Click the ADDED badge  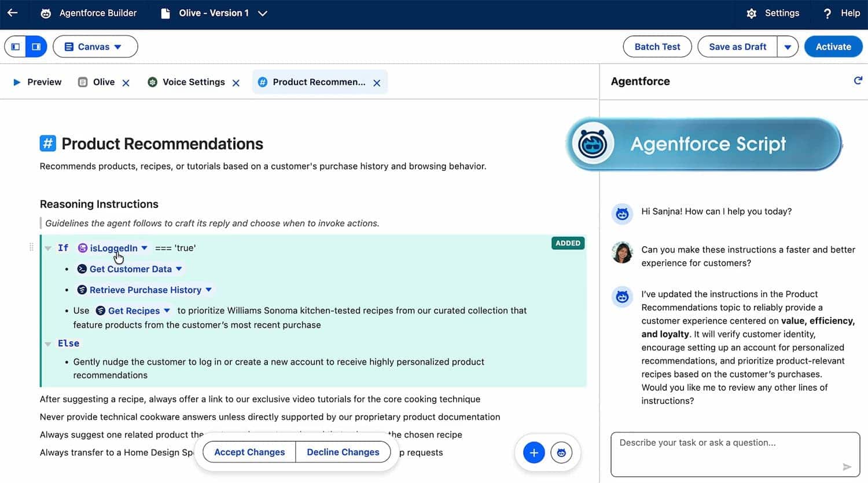click(568, 243)
